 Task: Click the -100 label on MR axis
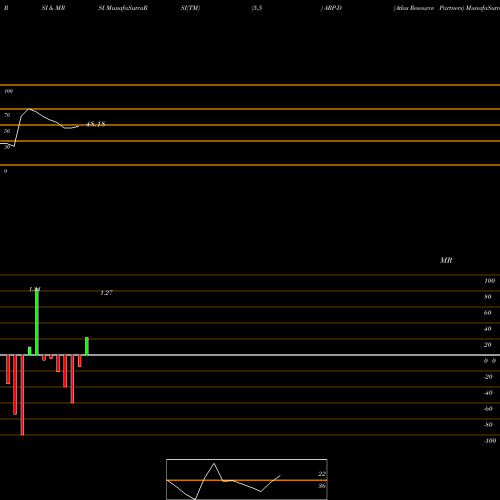pos(490,441)
